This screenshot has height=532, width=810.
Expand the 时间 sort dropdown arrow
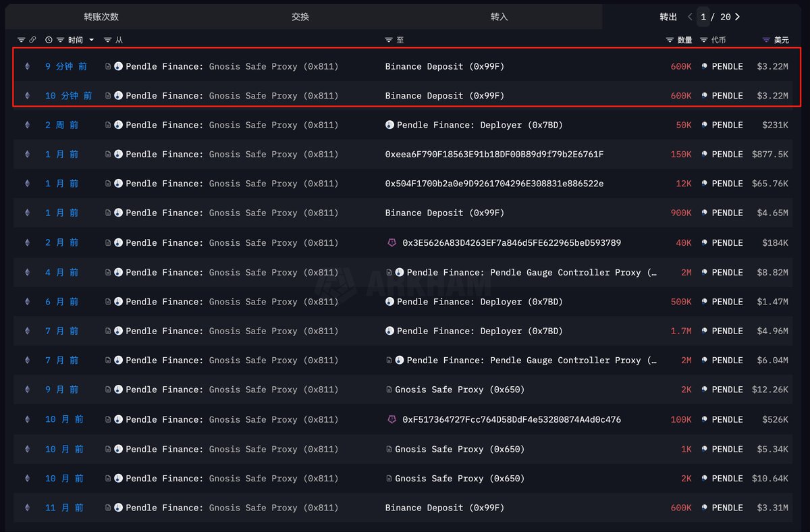pyautogui.click(x=92, y=41)
